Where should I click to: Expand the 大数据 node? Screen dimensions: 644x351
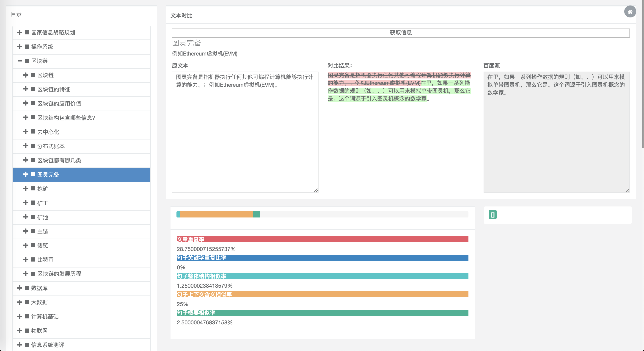pos(19,302)
